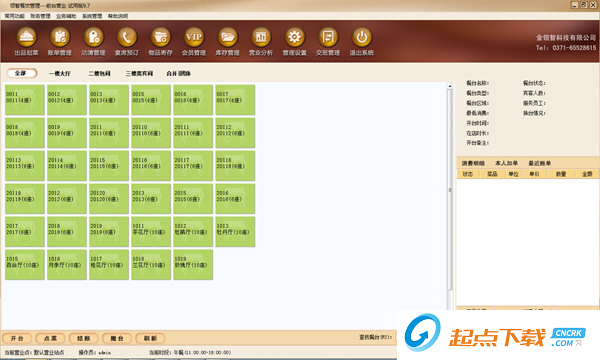Click the 数量 column header
The width and height of the screenshot is (600, 360).
[561, 174]
